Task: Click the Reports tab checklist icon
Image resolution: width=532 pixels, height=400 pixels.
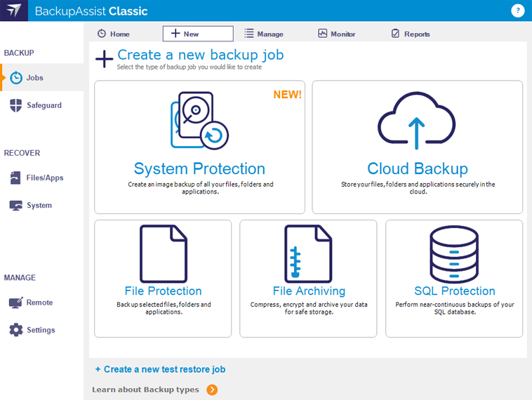Action: click(395, 33)
